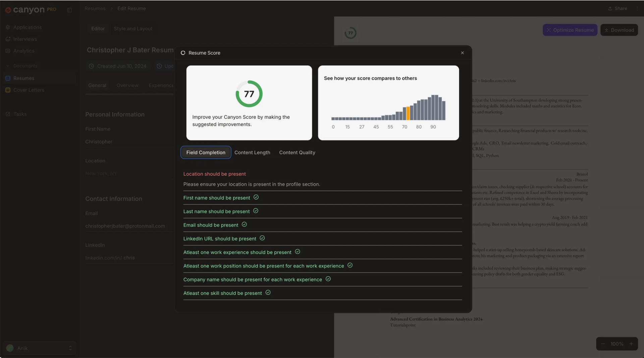Screen dimensions: 644x358
Task: Click the Share button
Action: [x=618, y=9]
